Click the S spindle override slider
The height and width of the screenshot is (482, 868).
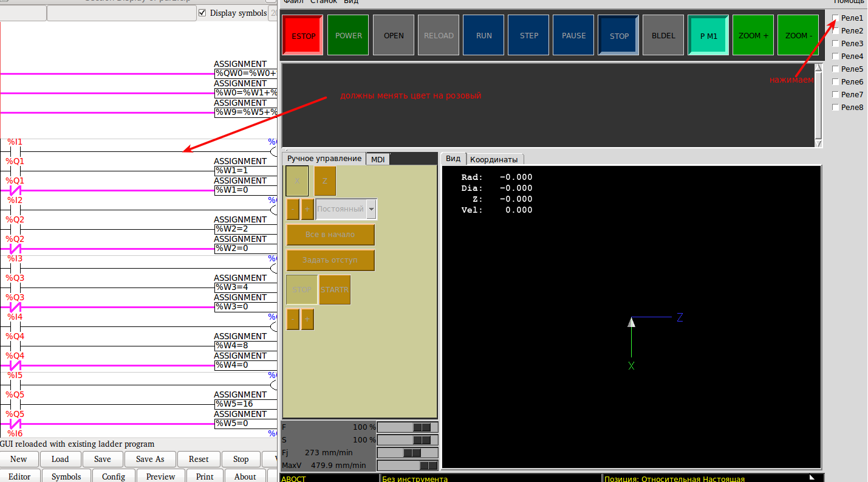click(x=408, y=440)
